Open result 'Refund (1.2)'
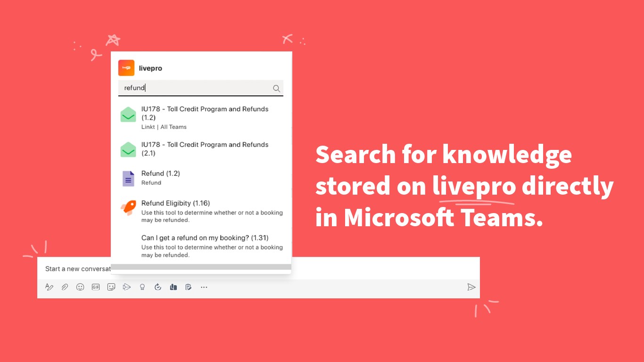Screen dimensions: 644x362 tap(201, 178)
